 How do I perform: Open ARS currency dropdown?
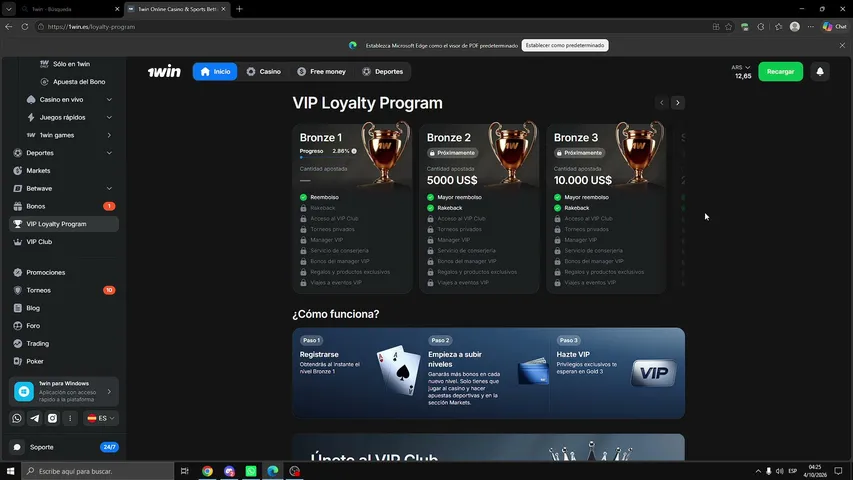[x=740, y=67]
